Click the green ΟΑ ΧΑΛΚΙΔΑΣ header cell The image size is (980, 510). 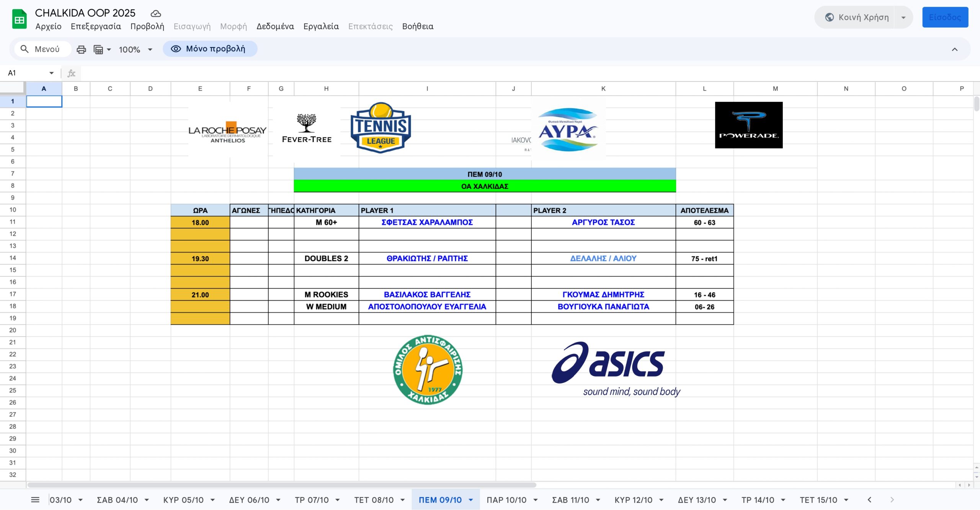[x=484, y=186]
